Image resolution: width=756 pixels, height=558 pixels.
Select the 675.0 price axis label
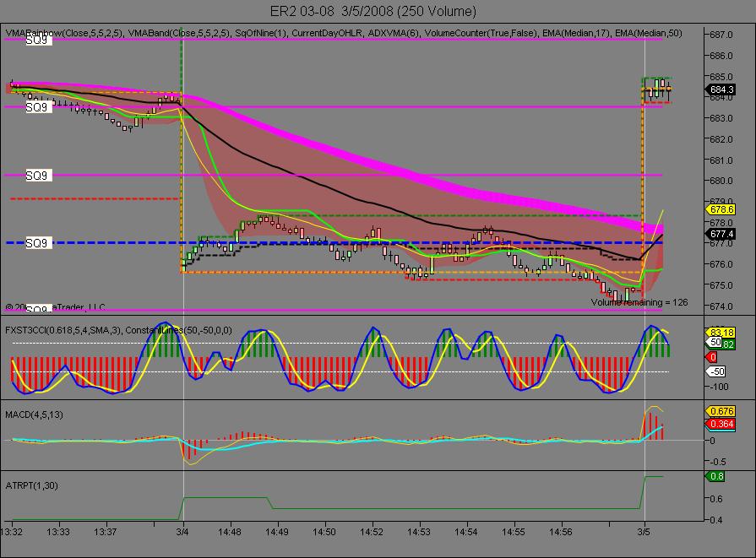pos(721,285)
